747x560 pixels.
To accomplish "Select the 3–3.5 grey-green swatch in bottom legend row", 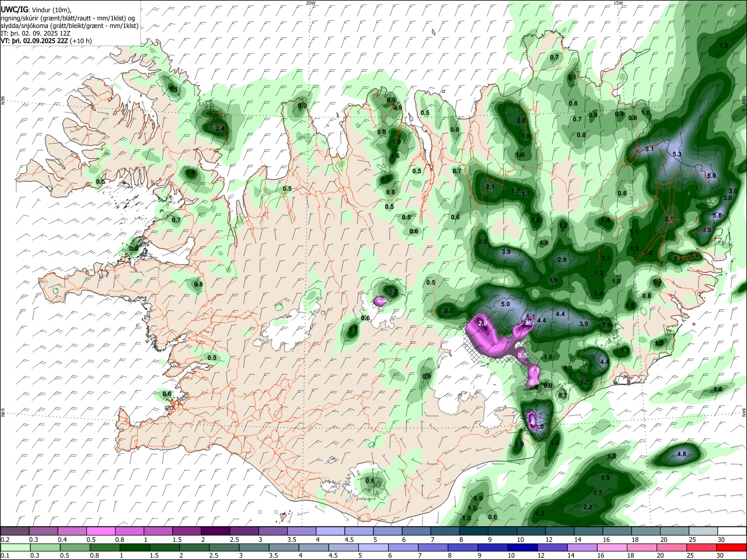I will (254, 547).
